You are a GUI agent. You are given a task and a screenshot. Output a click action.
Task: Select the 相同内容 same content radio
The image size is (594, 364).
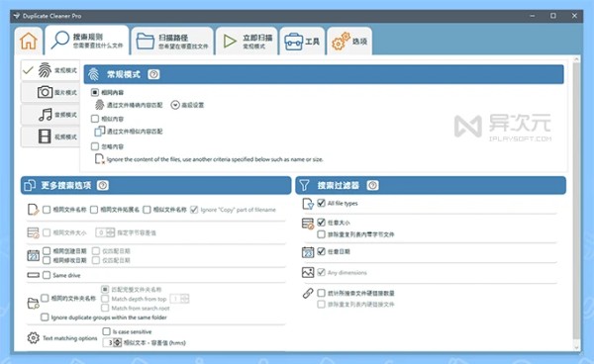[x=95, y=92]
